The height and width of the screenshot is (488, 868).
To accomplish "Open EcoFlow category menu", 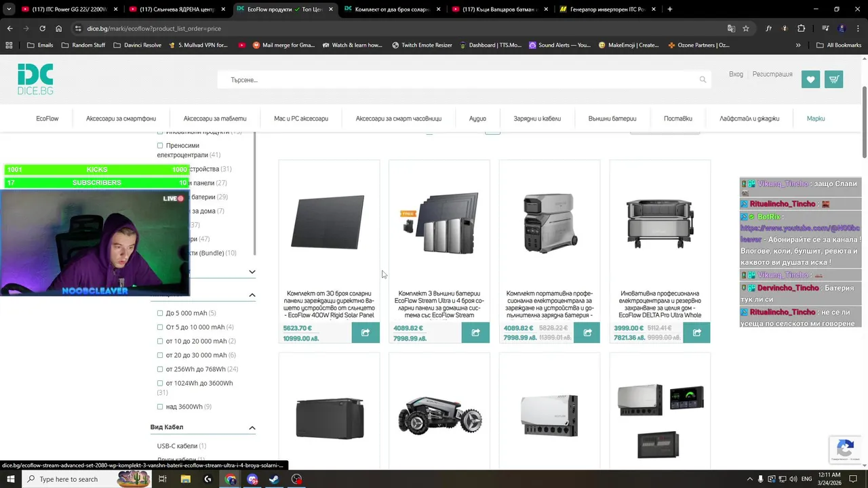I will pos(47,119).
